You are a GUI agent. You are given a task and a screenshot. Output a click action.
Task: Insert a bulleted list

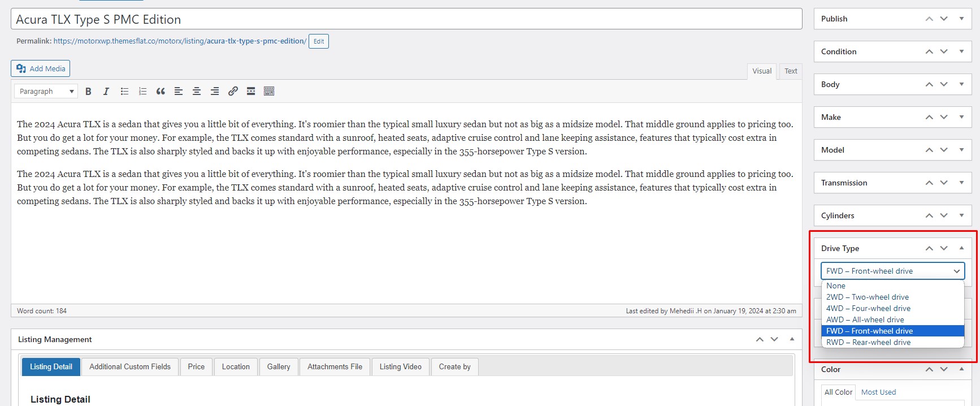click(124, 91)
